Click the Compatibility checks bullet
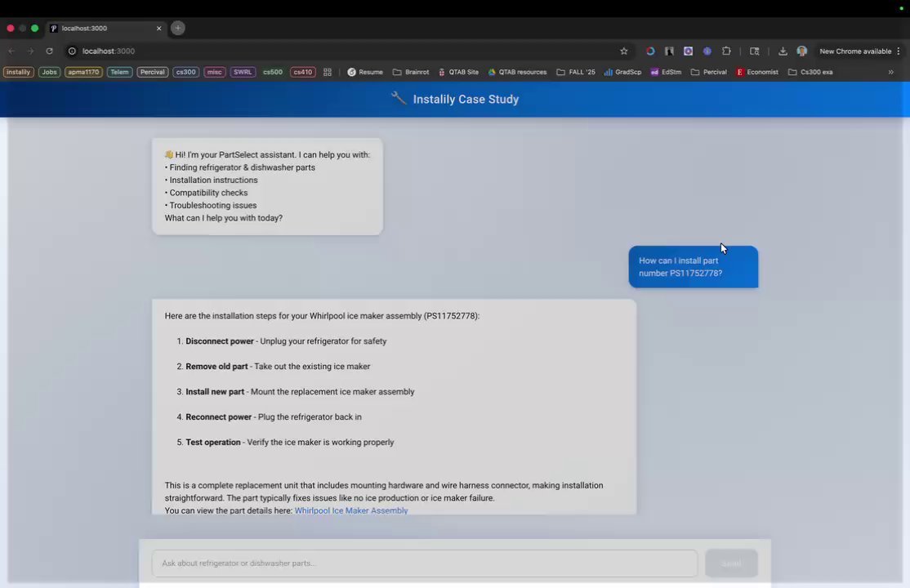This screenshot has width=910, height=588. click(x=206, y=193)
